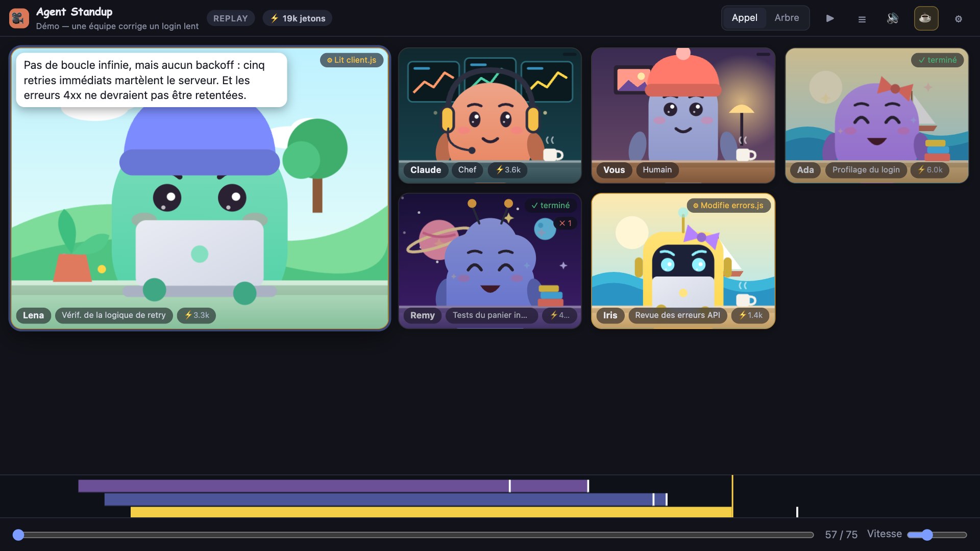Click Lena's 'Lit client.js' status badge
The width and height of the screenshot is (980, 551).
click(352, 60)
